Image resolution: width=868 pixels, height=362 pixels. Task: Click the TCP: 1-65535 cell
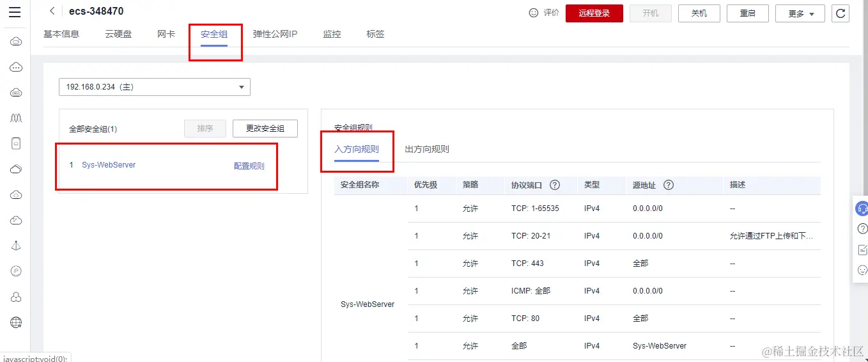[x=535, y=209]
